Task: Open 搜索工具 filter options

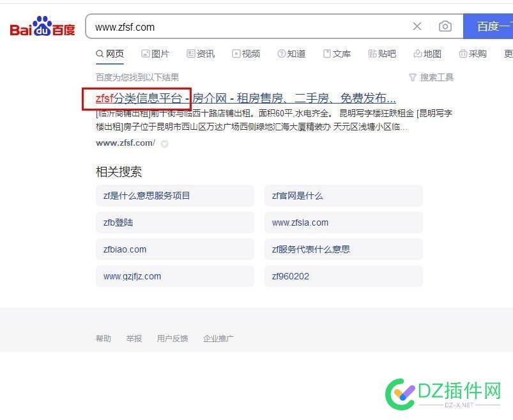Action: pos(431,77)
